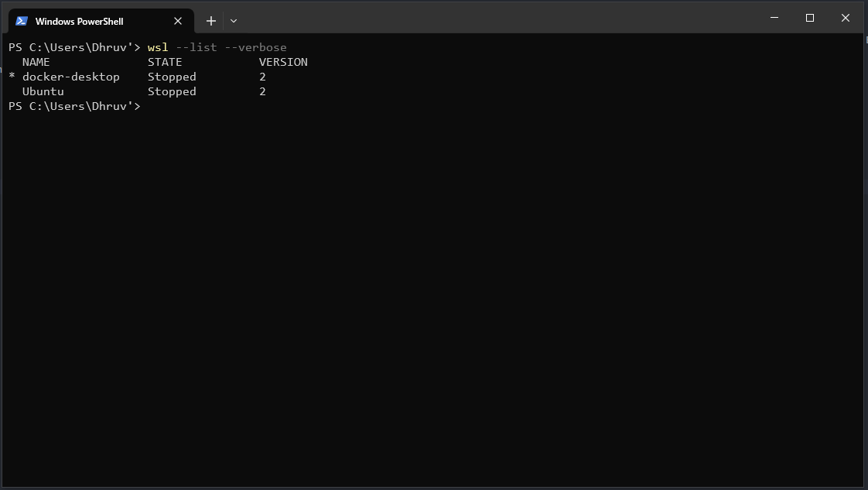Click the docker-desktop distribution name
Screen dimensions: 868x490
(x=71, y=77)
